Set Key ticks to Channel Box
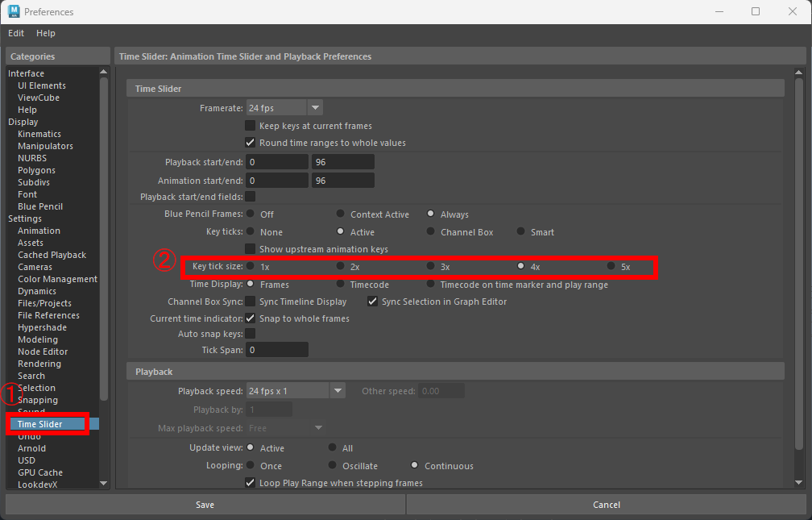 coord(432,232)
